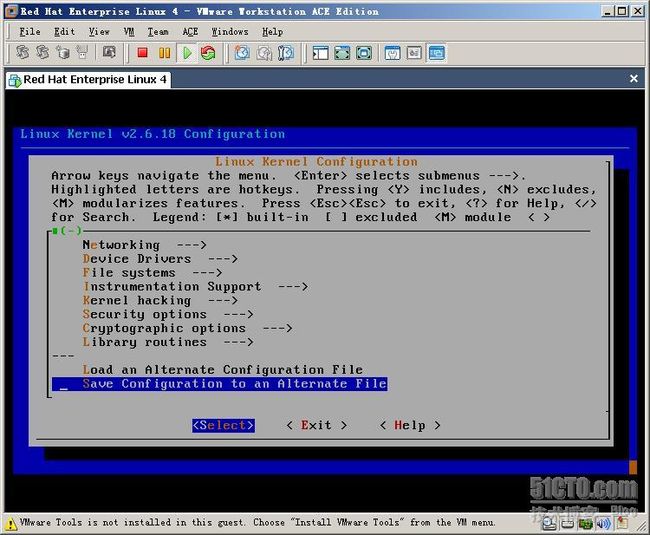Click the Revert to Snapshot icon
This screenshot has height=535, width=650.
click(x=264, y=53)
